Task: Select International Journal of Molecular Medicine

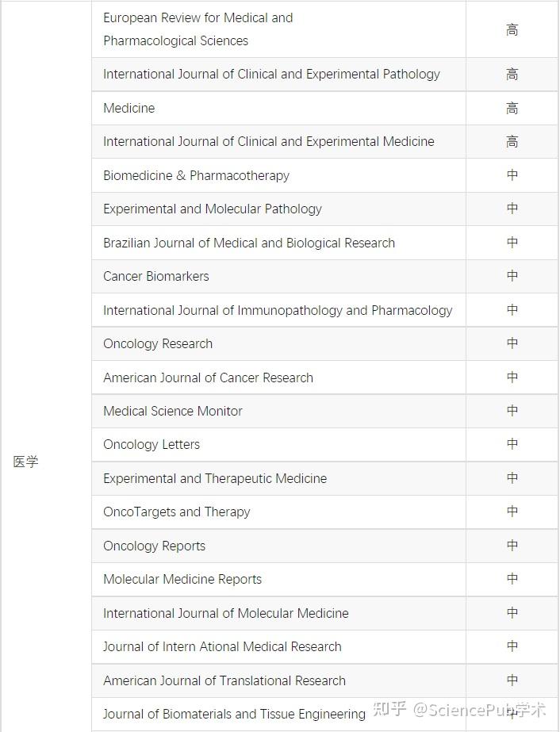Action: point(226,613)
